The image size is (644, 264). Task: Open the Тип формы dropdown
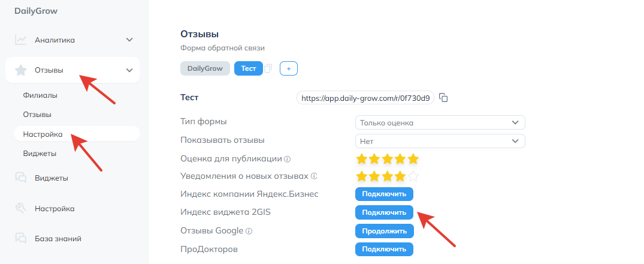(440, 122)
